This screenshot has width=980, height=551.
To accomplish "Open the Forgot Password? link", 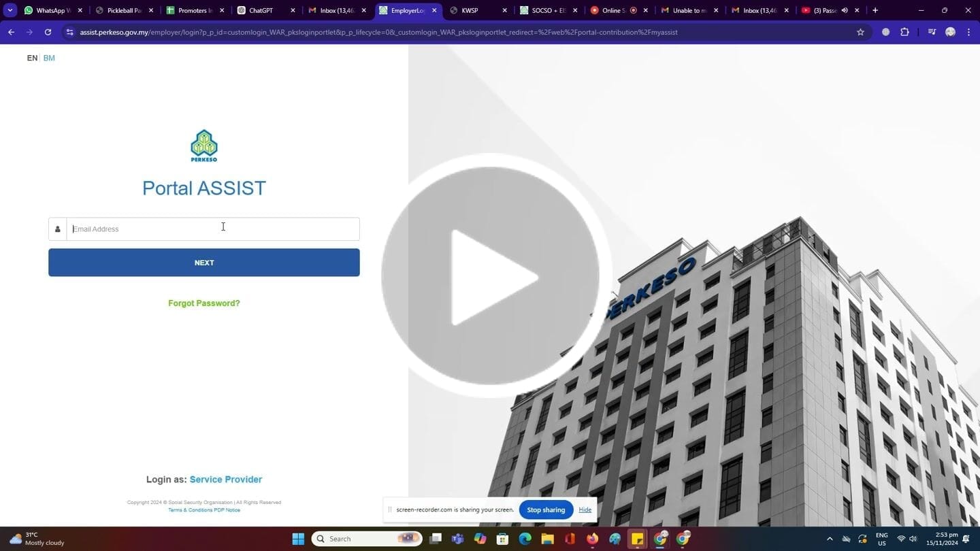I will (204, 303).
